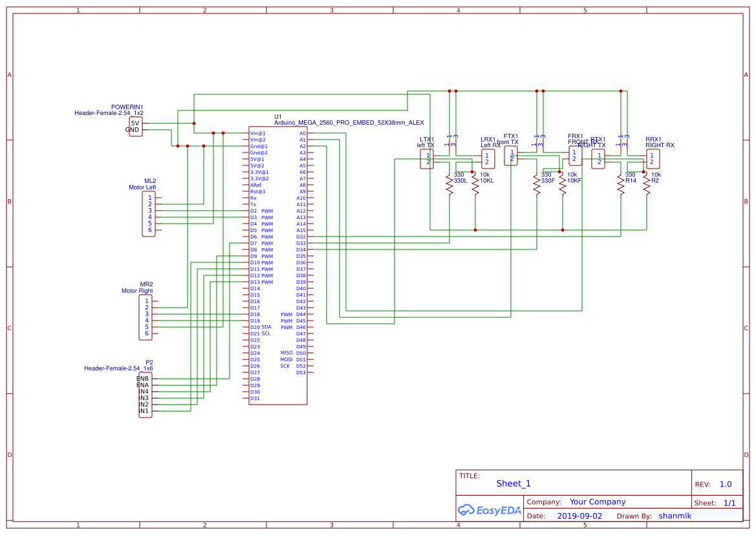The image size is (756, 535).
Task: Click the 'RIGHT RX' label
Action: click(x=660, y=145)
